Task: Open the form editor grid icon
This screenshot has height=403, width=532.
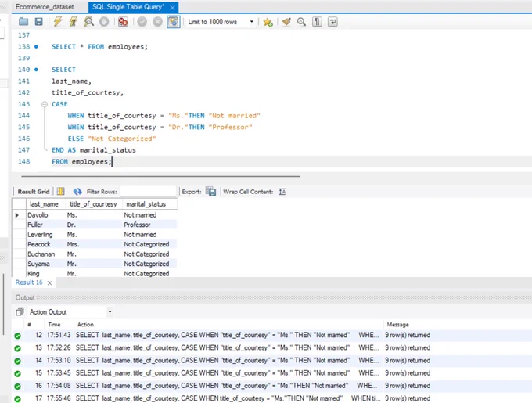Action: coord(61,191)
